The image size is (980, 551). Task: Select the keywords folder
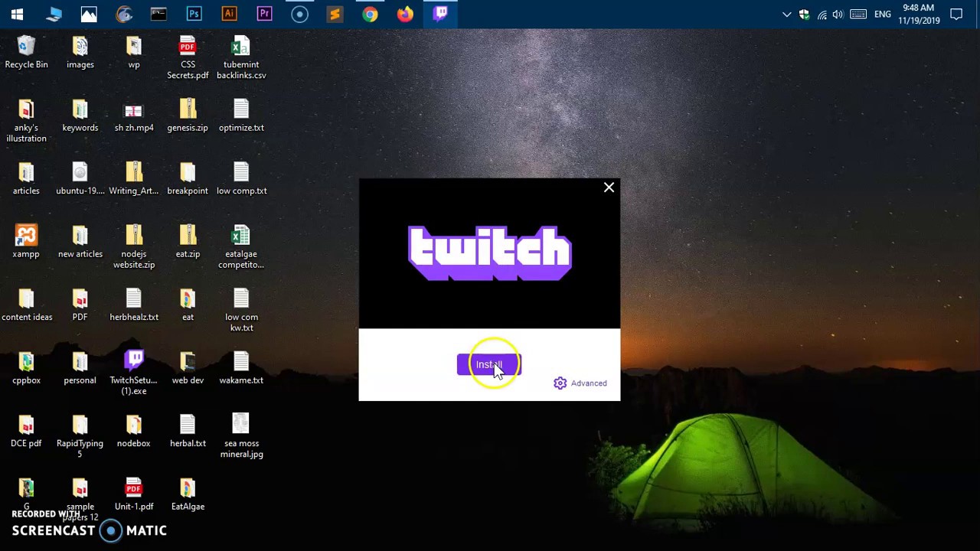(80, 116)
